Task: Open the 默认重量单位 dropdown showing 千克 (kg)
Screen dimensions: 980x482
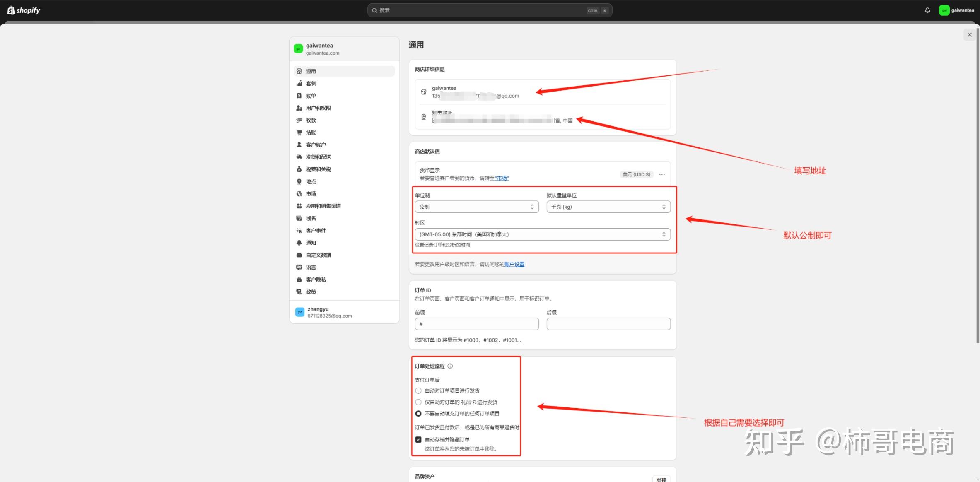Action: (608, 207)
